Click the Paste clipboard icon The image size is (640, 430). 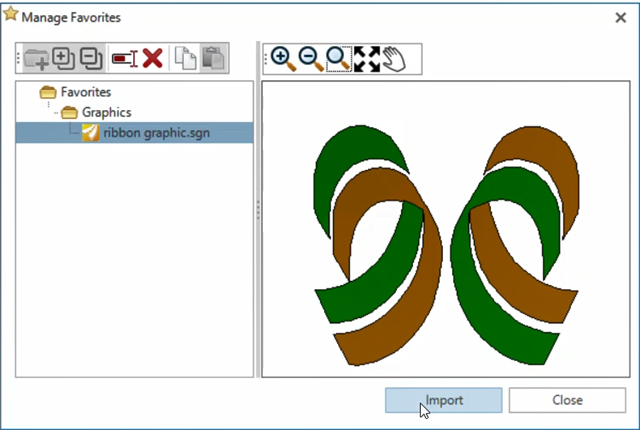click(213, 58)
